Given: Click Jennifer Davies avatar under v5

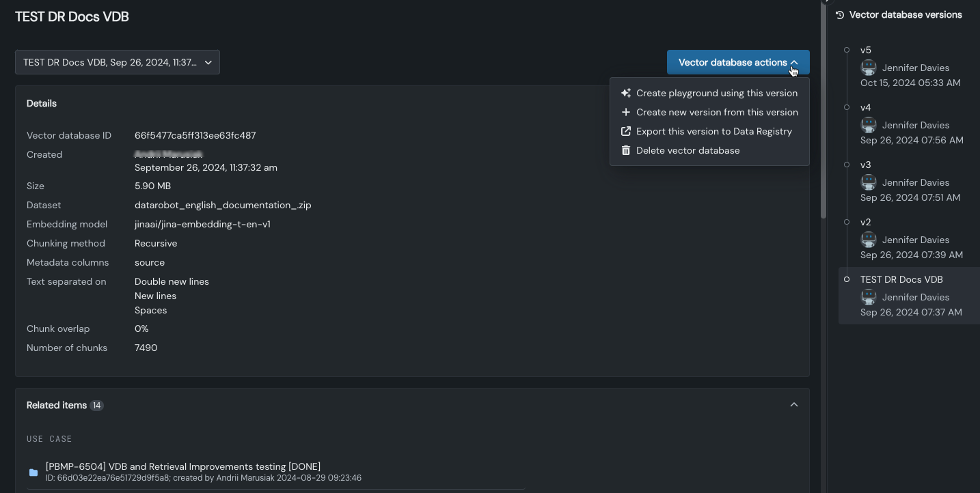Looking at the screenshot, I should point(869,68).
